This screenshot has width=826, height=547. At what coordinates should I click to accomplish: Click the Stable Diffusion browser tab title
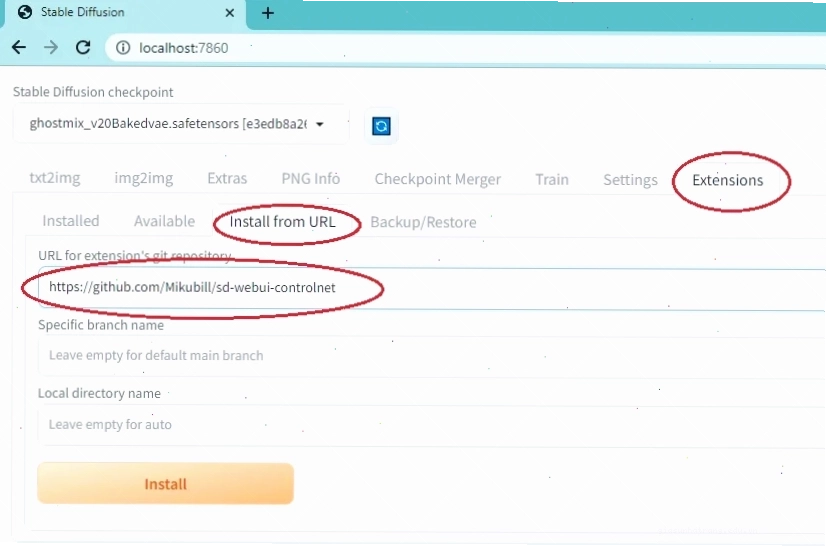point(83,12)
